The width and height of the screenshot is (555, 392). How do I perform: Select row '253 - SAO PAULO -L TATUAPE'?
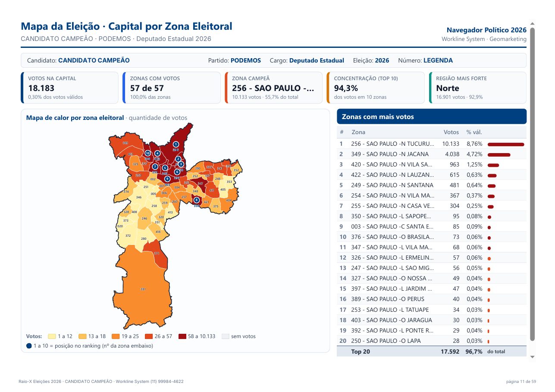pyautogui.click(x=432, y=310)
